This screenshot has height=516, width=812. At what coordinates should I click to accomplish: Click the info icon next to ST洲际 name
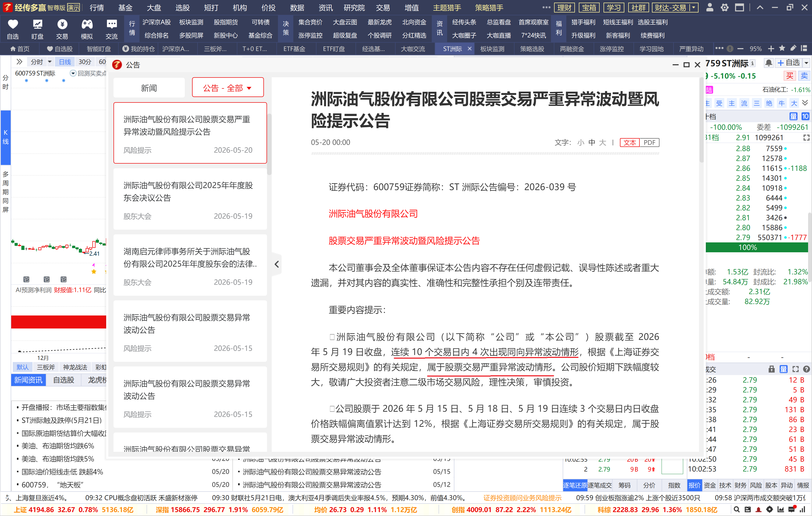click(x=753, y=63)
